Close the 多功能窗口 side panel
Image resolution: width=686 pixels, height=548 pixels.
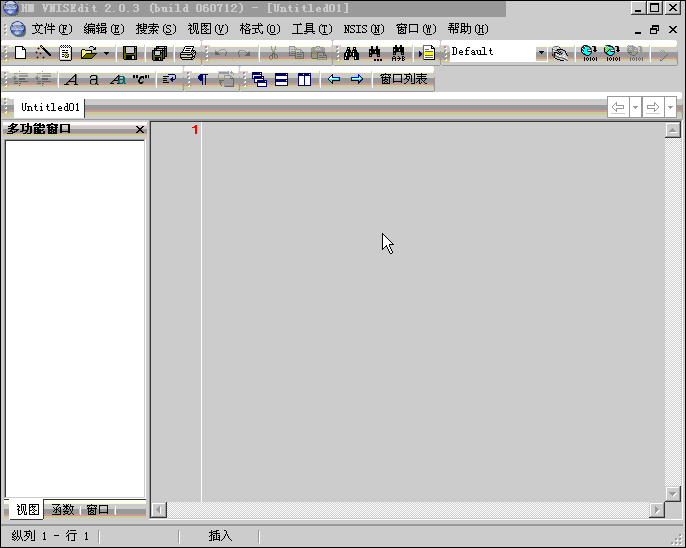140,129
